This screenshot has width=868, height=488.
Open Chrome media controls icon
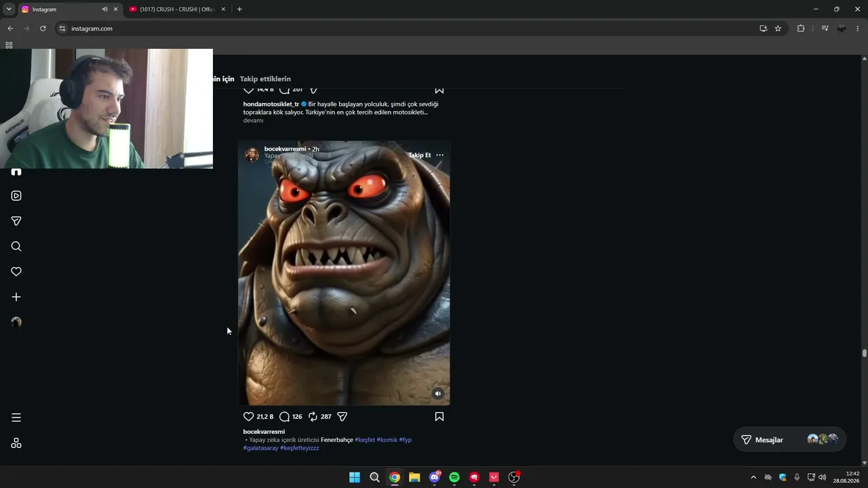[x=825, y=28]
